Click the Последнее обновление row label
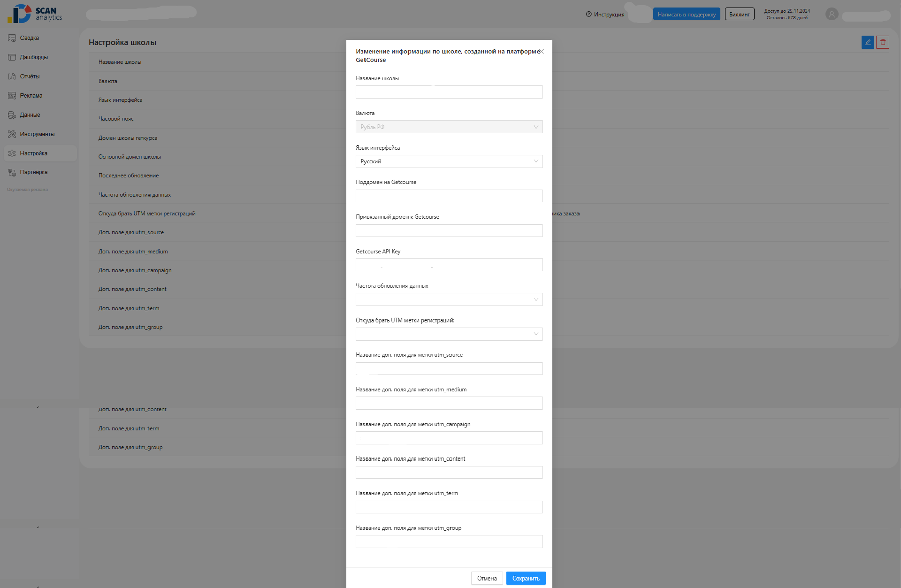This screenshot has width=901, height=588. 129,176
